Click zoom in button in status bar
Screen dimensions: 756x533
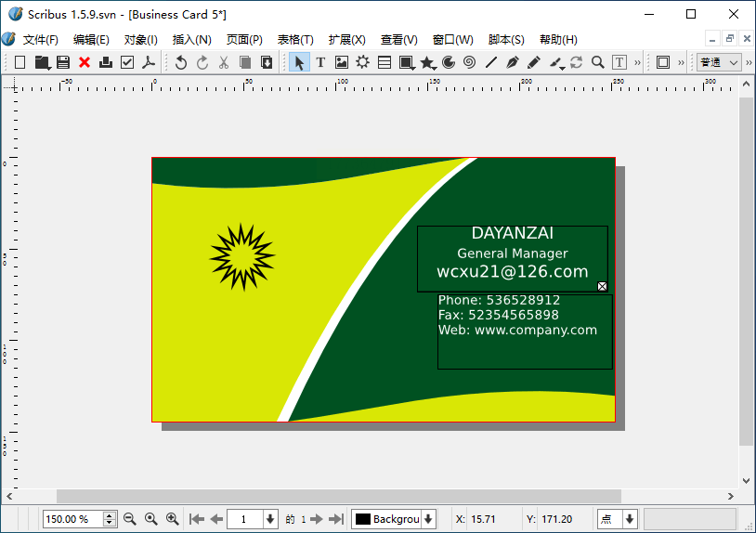click(172, 519)
